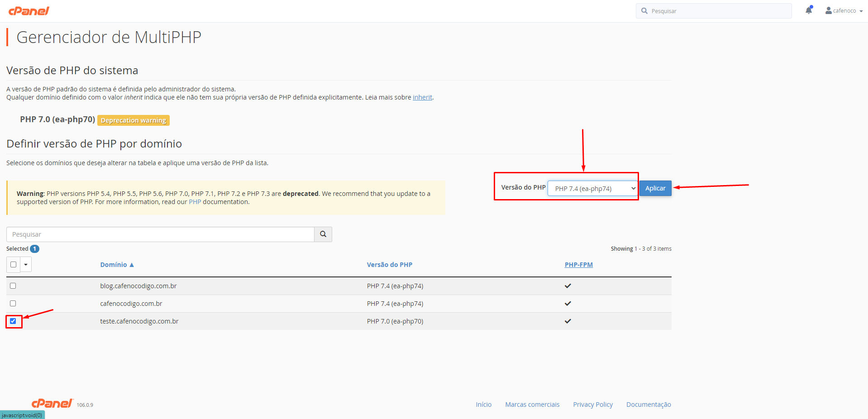Click PHP 7.4 (ea-php74) in blog row
868x419 pixels.
[395, 286]
